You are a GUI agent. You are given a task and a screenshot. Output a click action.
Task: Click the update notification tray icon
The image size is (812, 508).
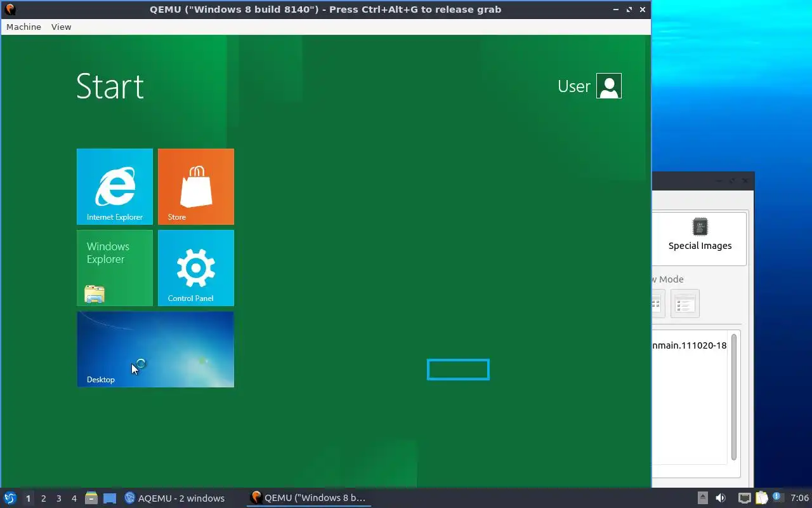tap(778, 497)
